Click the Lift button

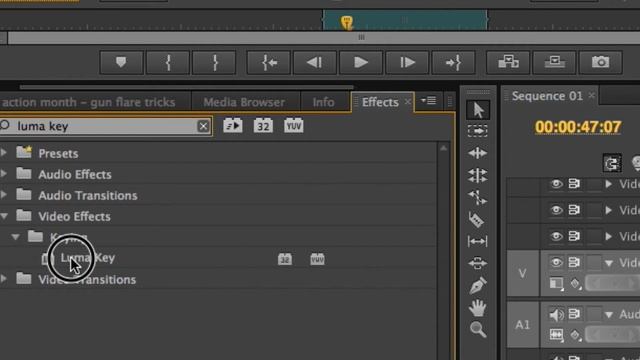(x=508, y=62)
